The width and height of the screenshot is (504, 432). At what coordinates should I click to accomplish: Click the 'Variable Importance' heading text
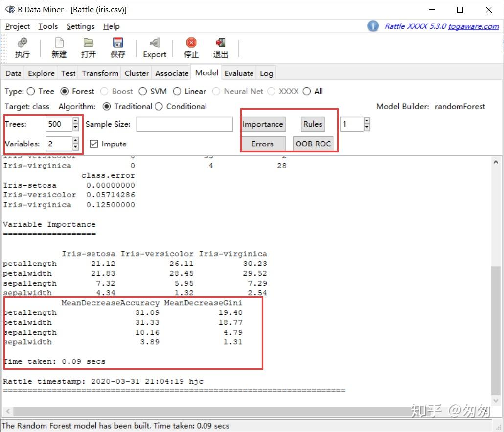click(49, 224)
